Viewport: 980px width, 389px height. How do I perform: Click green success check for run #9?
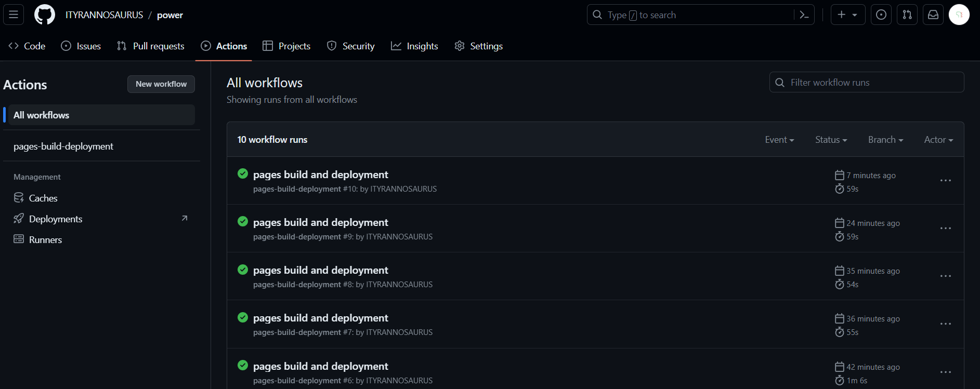(x=243, y=221)
